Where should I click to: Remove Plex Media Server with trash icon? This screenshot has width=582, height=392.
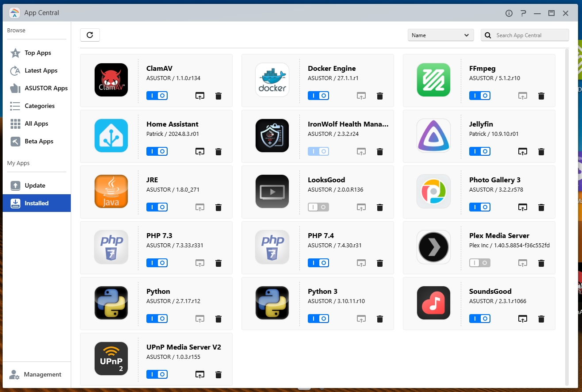541,263
